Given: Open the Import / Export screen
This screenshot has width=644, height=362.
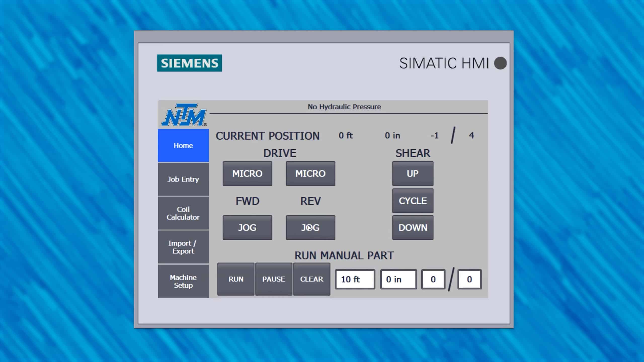Looking at the screenshot, I should [183, 247].
